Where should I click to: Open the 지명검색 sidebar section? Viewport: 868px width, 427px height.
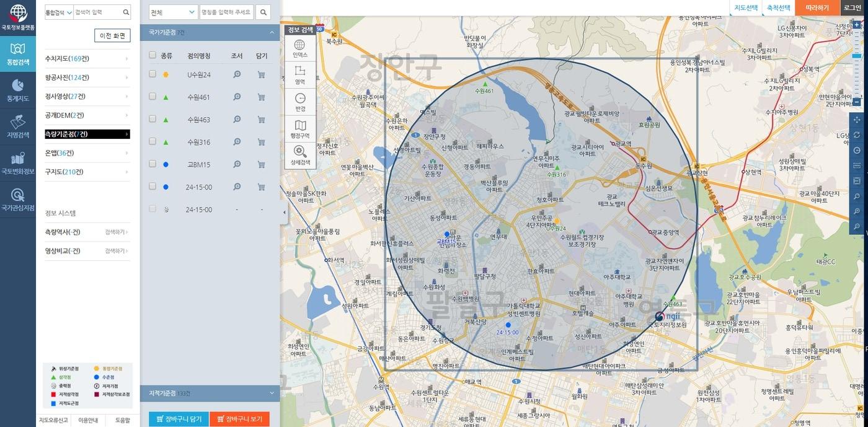coord(18,126)
